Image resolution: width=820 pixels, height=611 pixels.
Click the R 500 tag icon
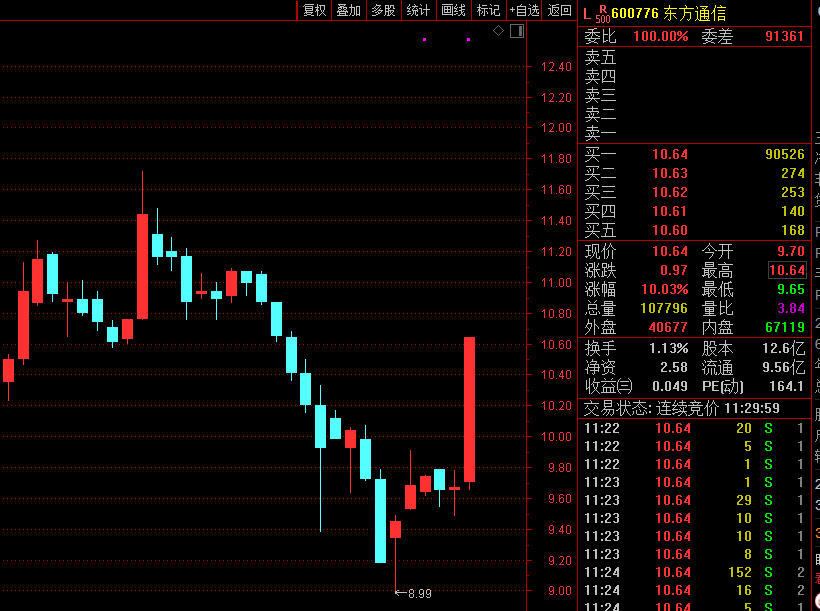(603, 14)
